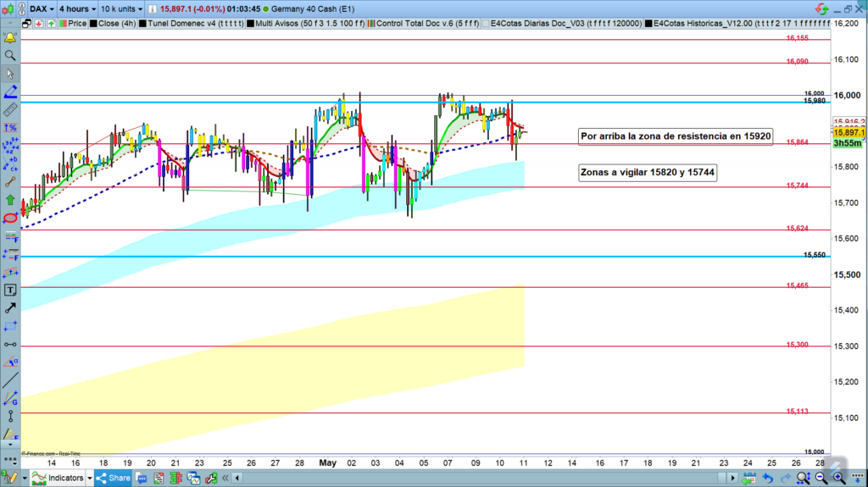Select the magnifier zoom tool
The width and height of the screenshot is (868, 487).
point(10,56)
